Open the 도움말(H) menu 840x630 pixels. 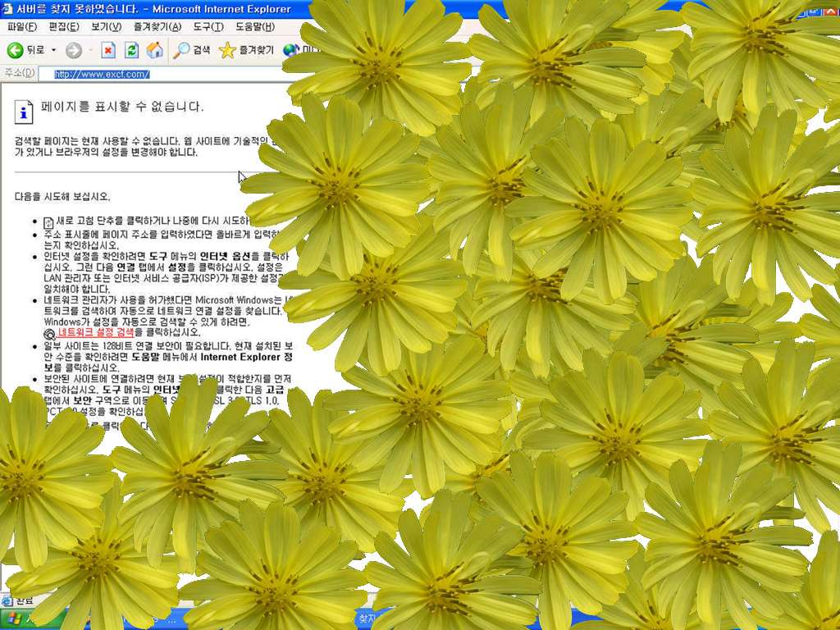254,27
